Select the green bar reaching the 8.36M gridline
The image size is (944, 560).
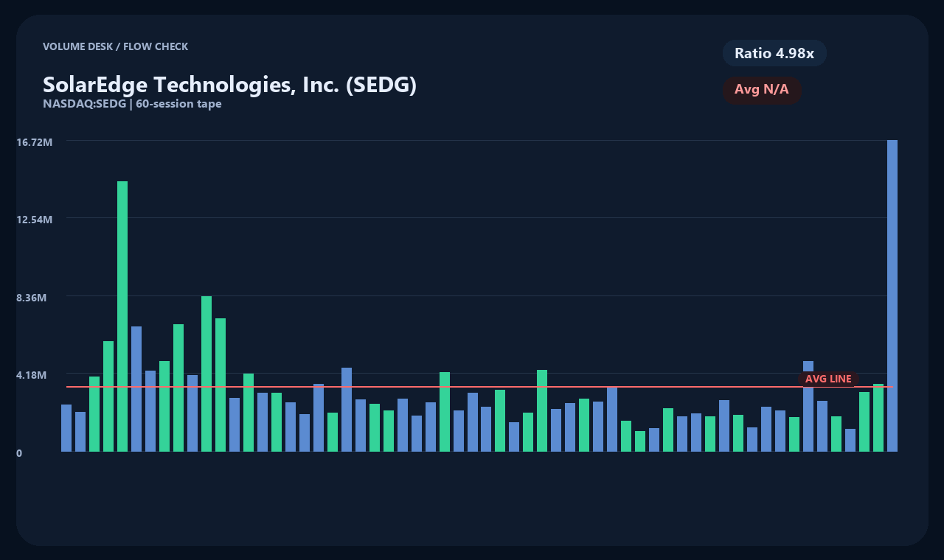click(206, 374)
